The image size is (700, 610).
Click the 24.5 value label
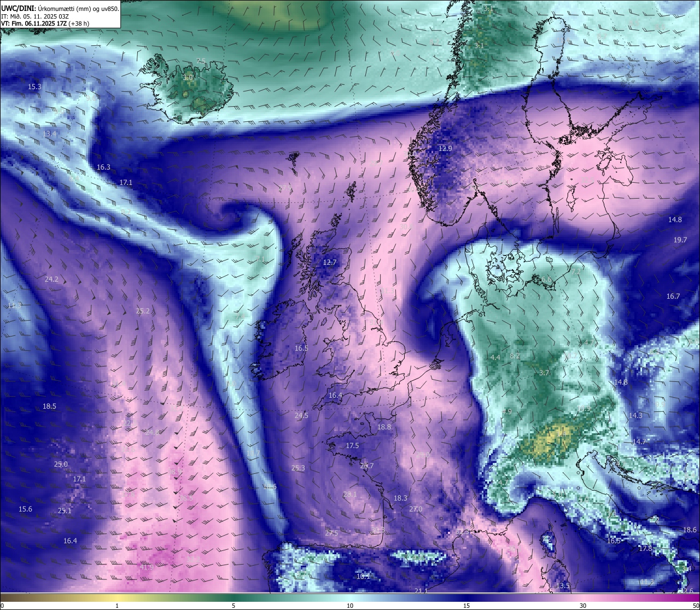[301, 415]
